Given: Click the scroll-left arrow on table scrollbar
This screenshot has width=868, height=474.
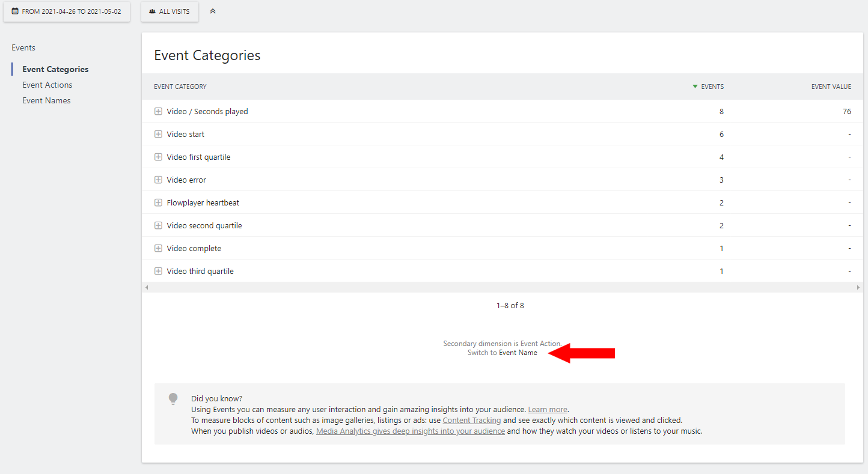Looking at the screenshot, I should [x=146, y=288].
